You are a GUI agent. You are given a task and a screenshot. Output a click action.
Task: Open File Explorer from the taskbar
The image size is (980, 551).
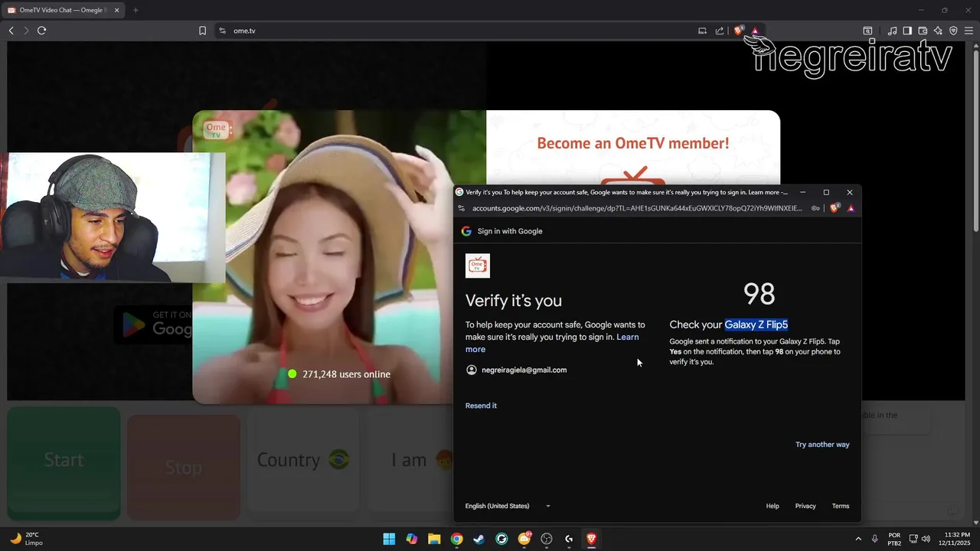pyautogui.click(x=434, y=539)
